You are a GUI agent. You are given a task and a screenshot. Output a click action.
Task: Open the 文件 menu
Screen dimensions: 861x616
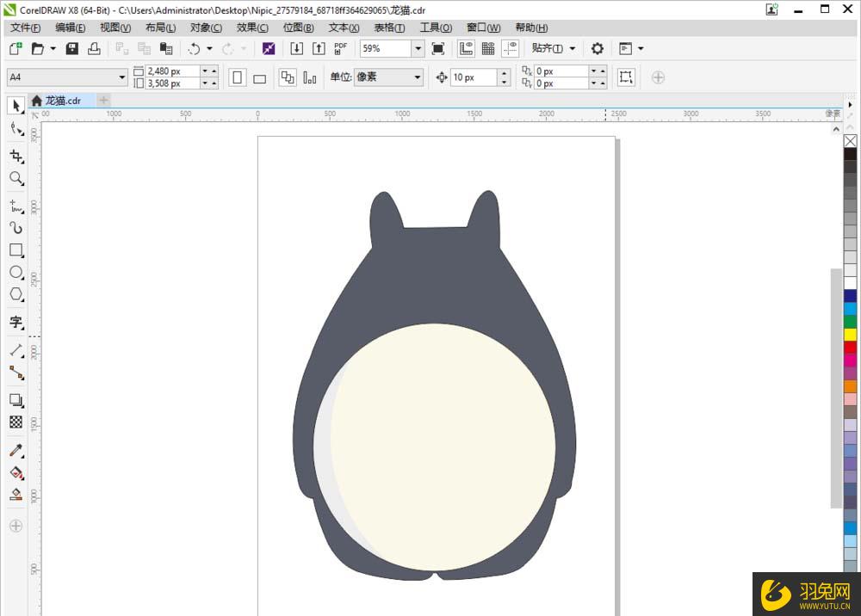click(x=25, y=28)
